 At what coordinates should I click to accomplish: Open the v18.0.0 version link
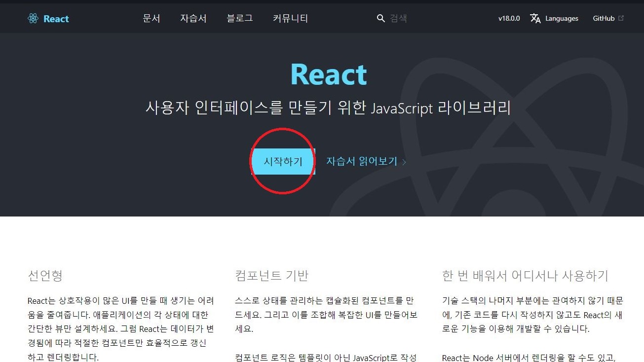(x=509, y=19)
